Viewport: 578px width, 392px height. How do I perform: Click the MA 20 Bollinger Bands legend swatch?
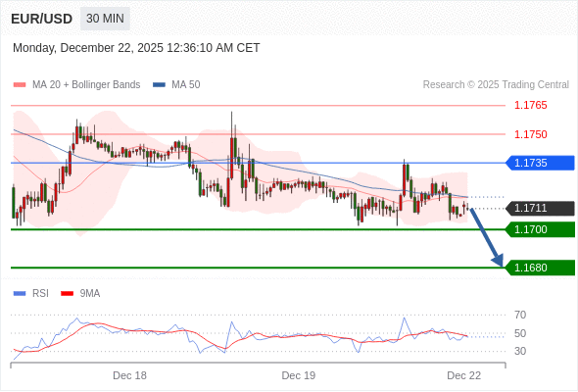[20, 85]
